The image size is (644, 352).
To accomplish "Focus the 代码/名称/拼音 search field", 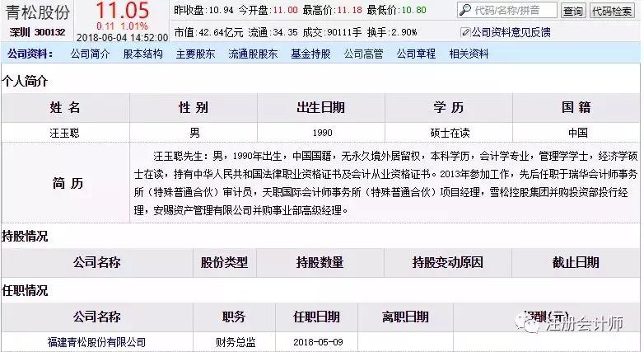I will [507, 10].
